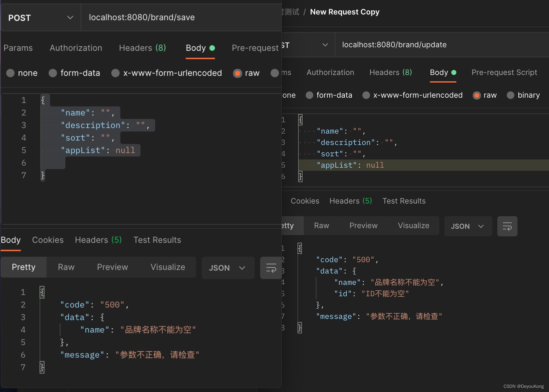
Task: Select Preview view in update response
Action: [363, 226]
